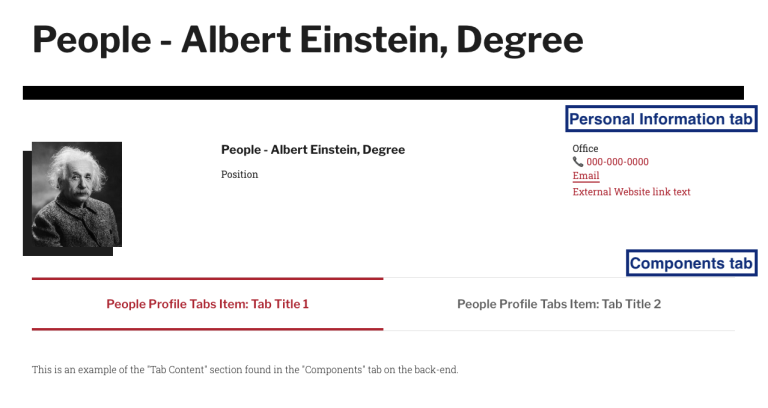Switch to People Profile Tabs Item: Tab Title 2
The width and height of the screenshot is (768, 408).
pyautogui.click(x=559, y=304)
